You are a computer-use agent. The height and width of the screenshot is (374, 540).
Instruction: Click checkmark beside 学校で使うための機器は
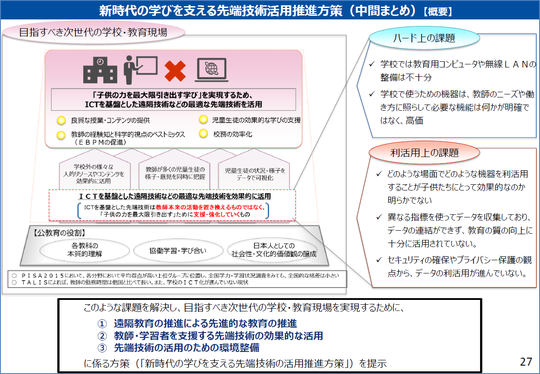pos(372,94)
